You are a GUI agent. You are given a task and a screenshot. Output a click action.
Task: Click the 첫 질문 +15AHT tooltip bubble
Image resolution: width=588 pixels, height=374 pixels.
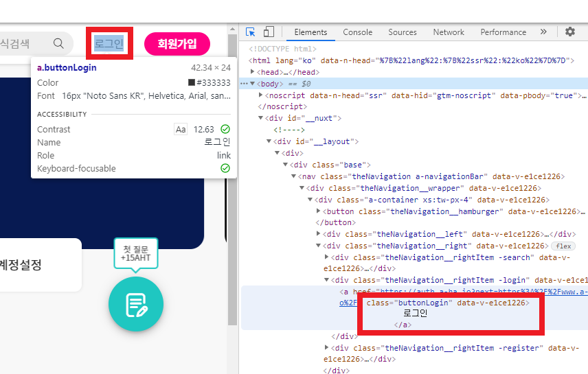[x=136, y=254]
